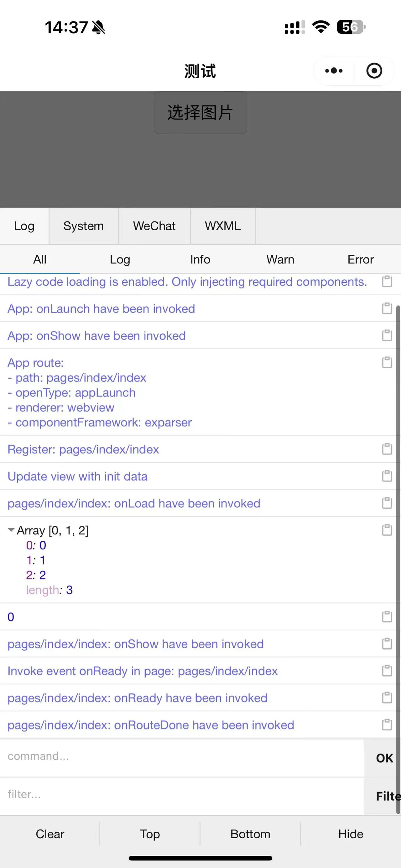The width and height of the screenshot is (401, 868).
Task: Collapse the Array [0, 1, 2] entry
Action: (11, 530)
